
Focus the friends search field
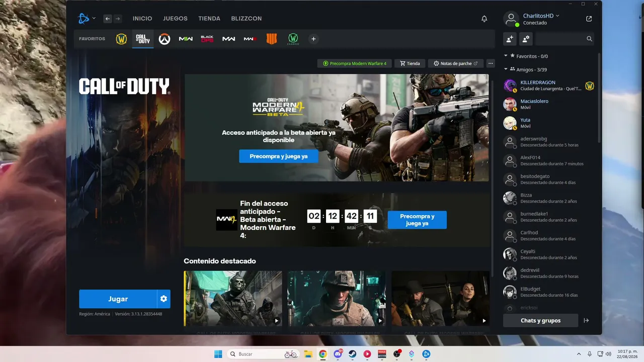click(565, 39)
